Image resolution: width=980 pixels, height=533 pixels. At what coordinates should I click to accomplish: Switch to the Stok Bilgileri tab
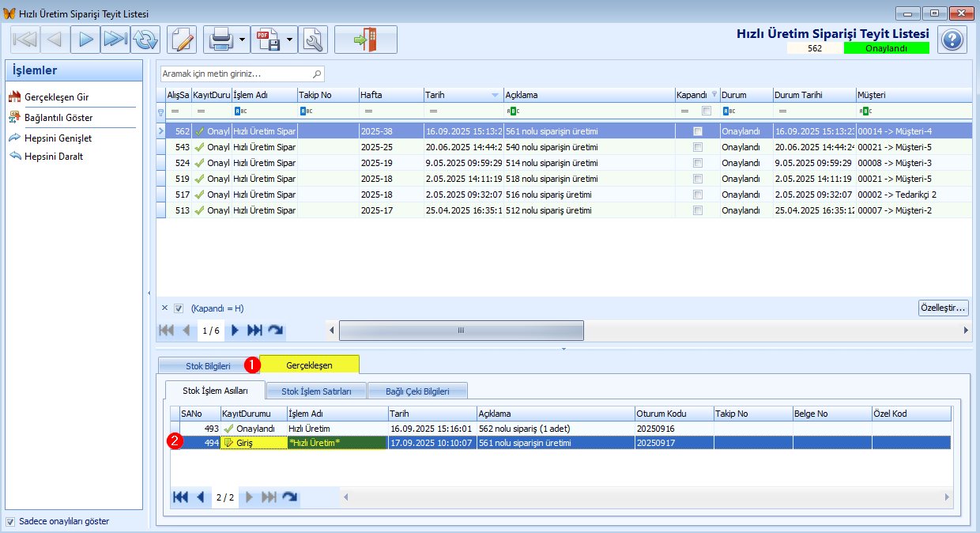coord(207,365)
